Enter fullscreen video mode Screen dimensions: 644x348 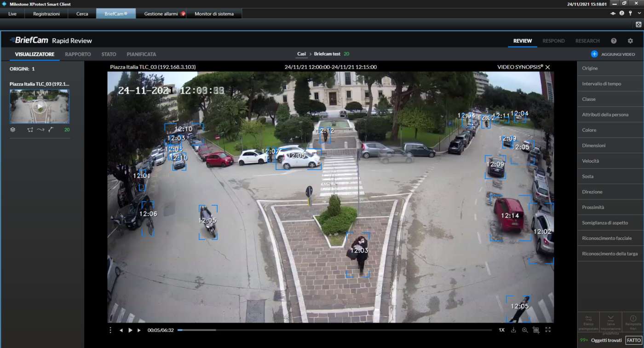548,330
